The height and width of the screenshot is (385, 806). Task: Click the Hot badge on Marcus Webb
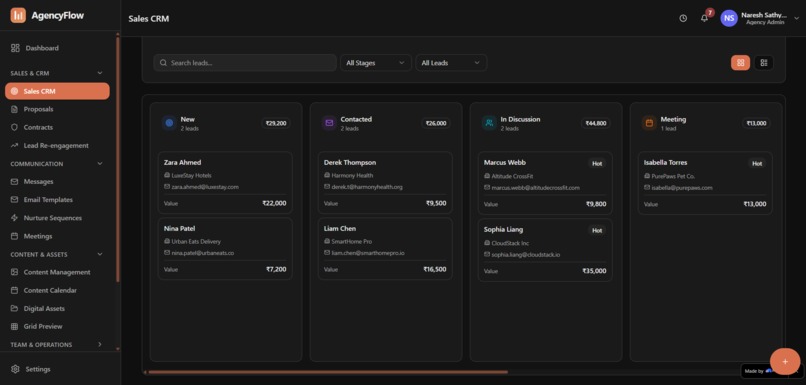(x=597, y=163)
